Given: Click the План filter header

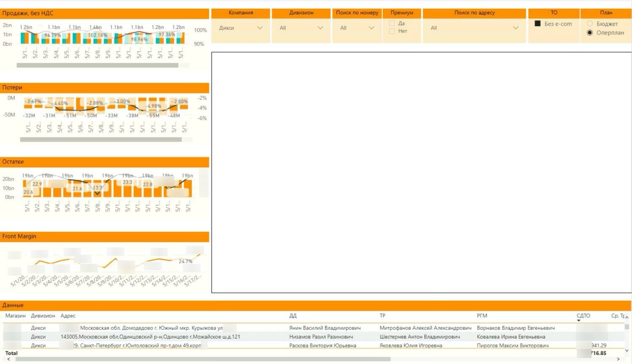Looking at the screenshot, I should [606, 13].
